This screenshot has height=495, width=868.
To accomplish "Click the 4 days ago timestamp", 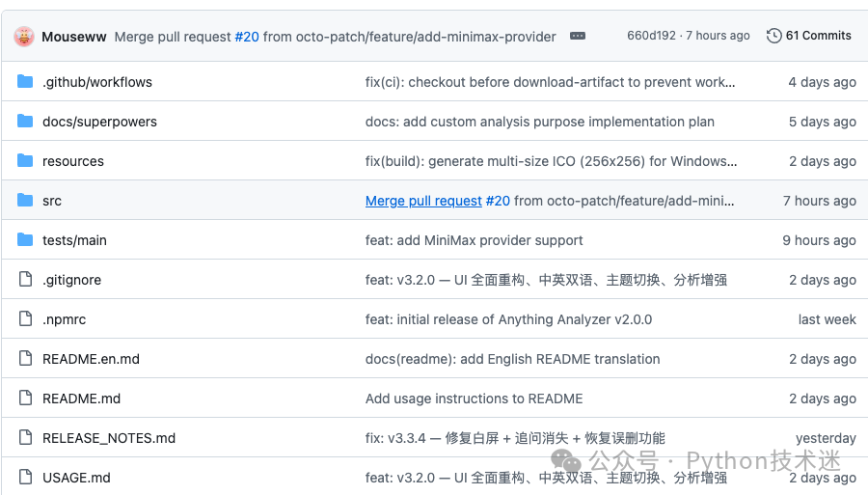I will [822, 82].
